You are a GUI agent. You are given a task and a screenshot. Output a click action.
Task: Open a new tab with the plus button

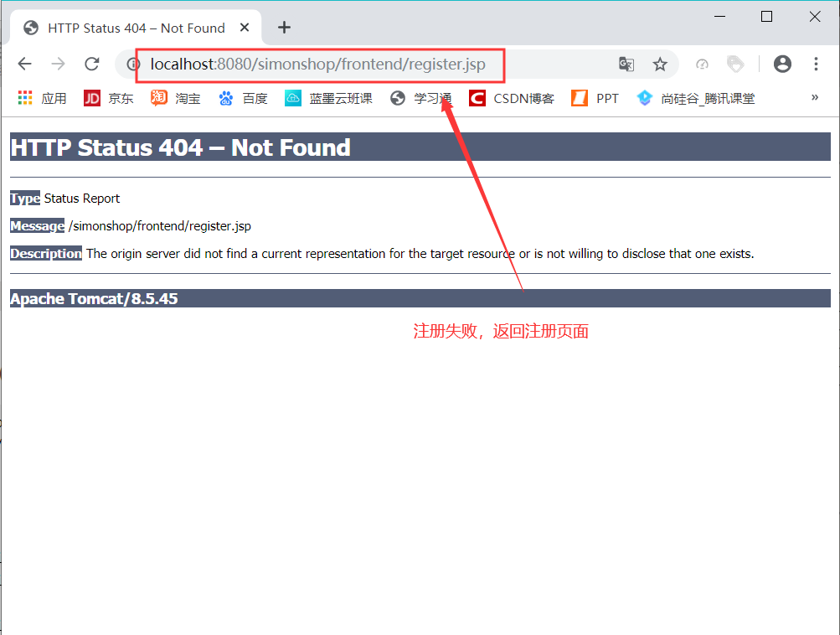284,28
